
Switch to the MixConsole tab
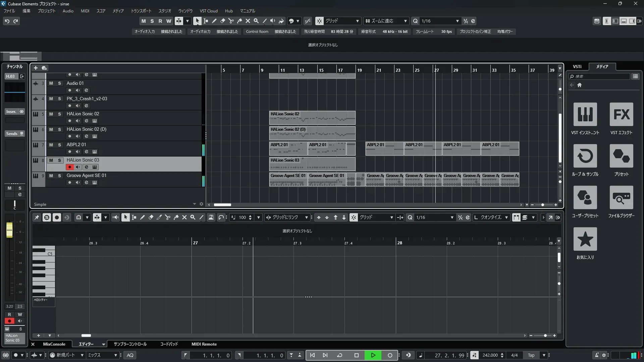point(54,344)
